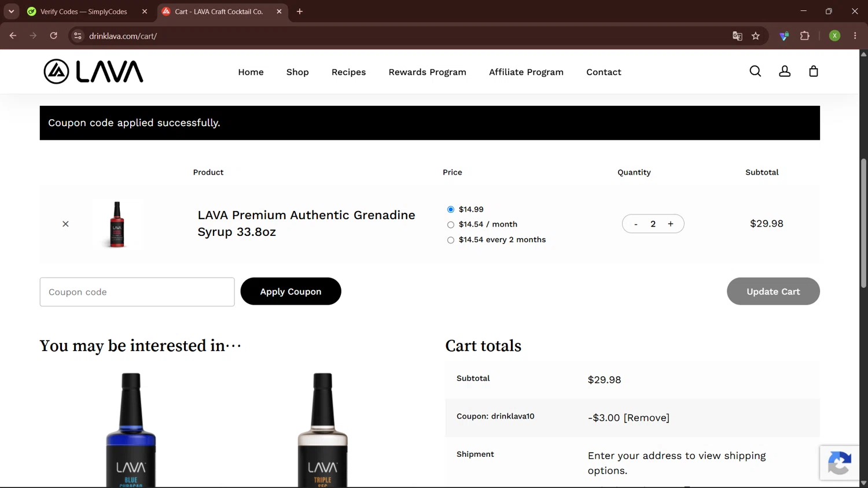Click the address bar URL drinklava.com/cart/
The image size is (868, 488).
pyautogui.click(x=123, y=36)
